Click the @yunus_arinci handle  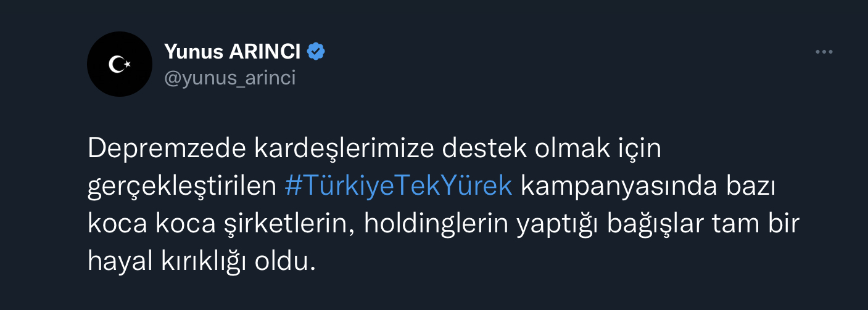(230, 78)
